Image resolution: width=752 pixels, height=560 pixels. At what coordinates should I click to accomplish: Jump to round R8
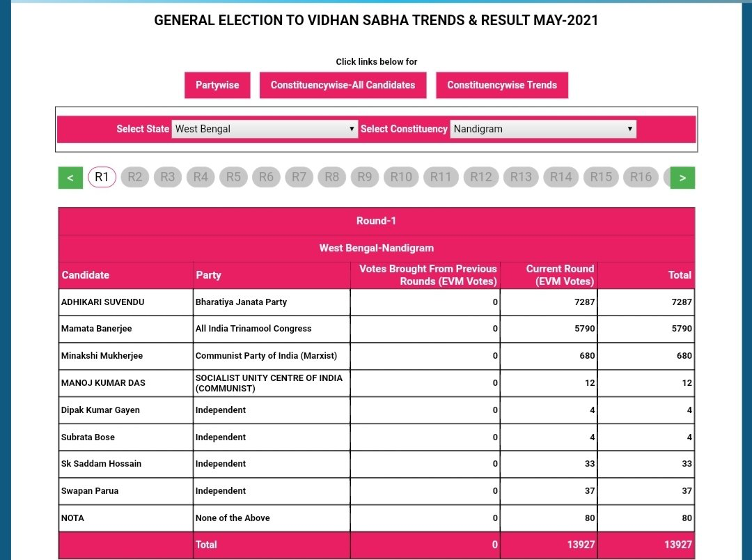pos(332,177)
